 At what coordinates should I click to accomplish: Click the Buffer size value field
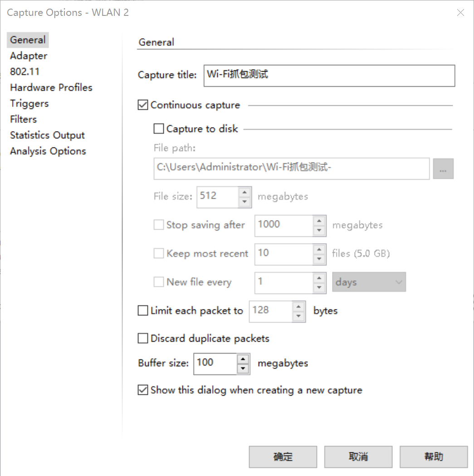pyautogui.click(x=215, y=364)
